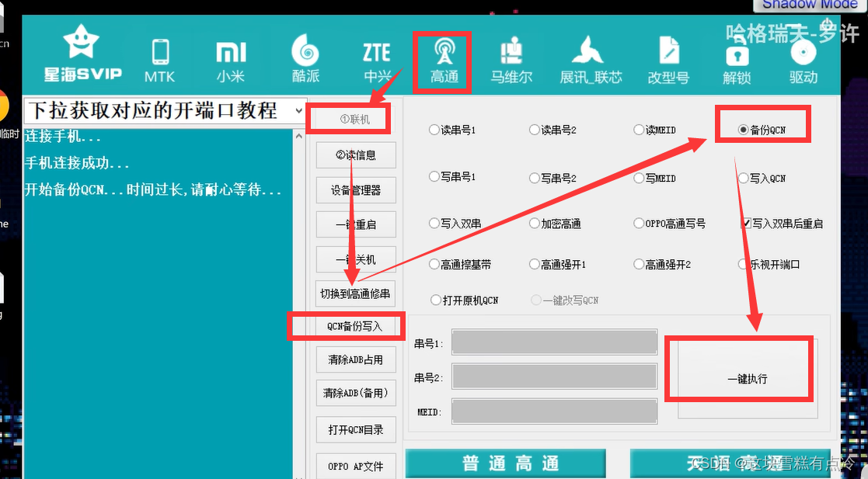Click the 普通高通 teal button
The image size is (868, 479).
point(505,463)
